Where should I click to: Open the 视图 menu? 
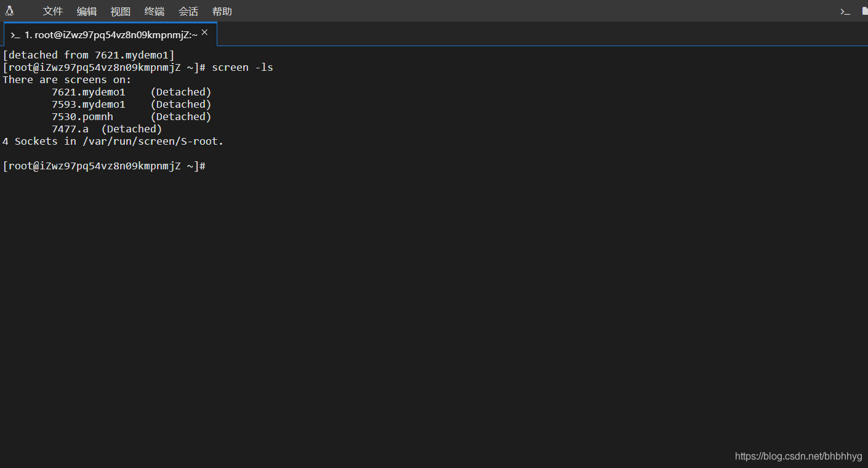click(x=121, y=11)
